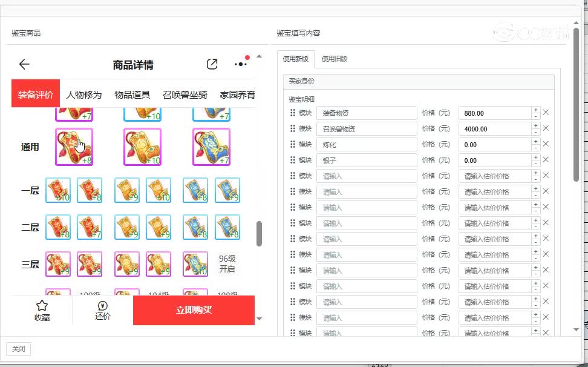Delete the 银子 row with X

point(546,159)
